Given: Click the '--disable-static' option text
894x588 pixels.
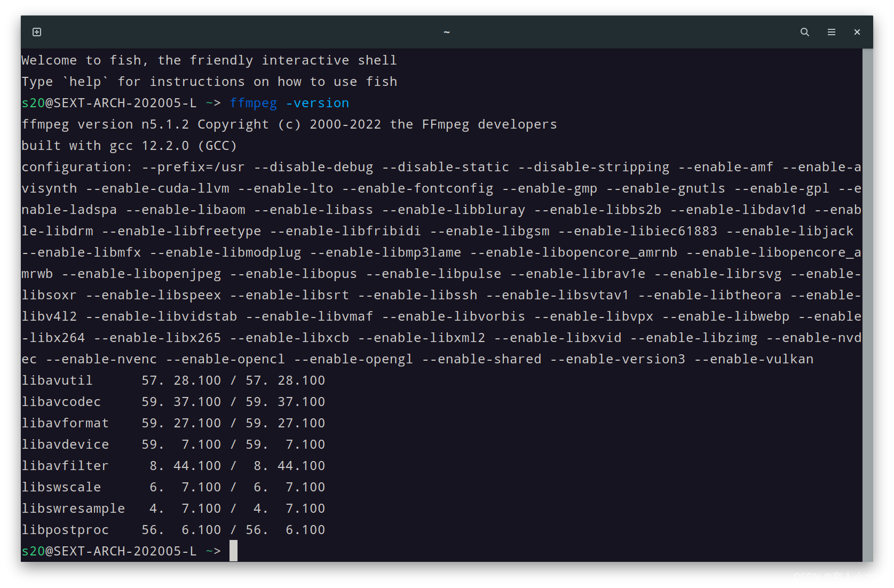Looking at the screenshot, I should [x=446, y=167].
